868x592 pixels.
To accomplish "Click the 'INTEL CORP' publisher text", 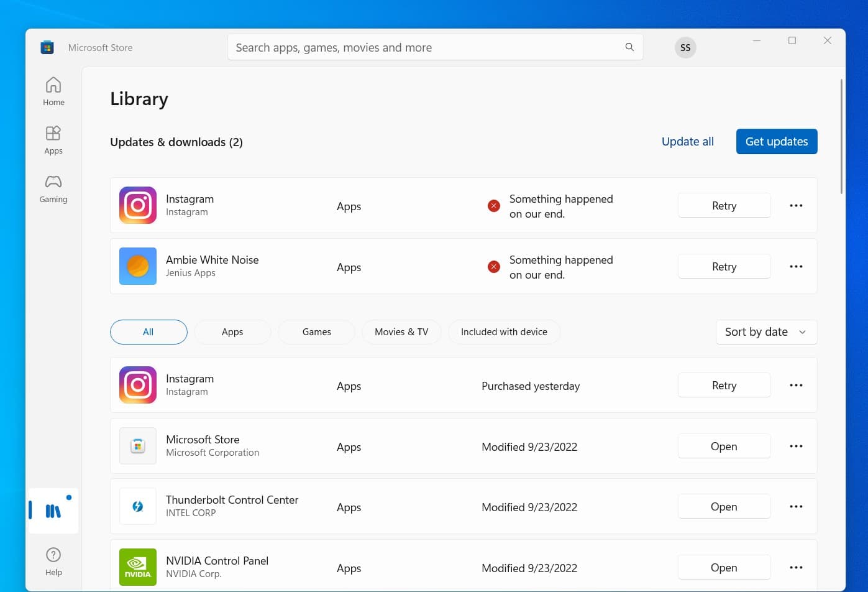I will coord(191,513).
